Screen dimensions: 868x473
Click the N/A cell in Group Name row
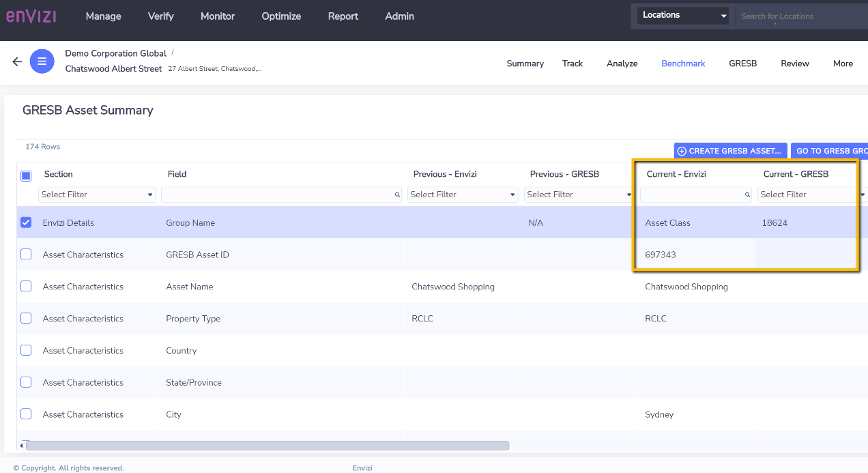[536, 223]
